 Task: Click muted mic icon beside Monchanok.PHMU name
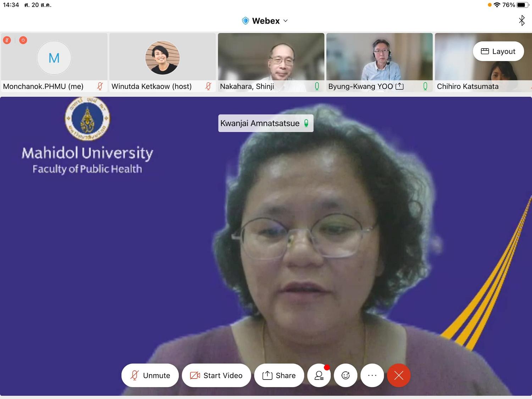coord(100,86)
